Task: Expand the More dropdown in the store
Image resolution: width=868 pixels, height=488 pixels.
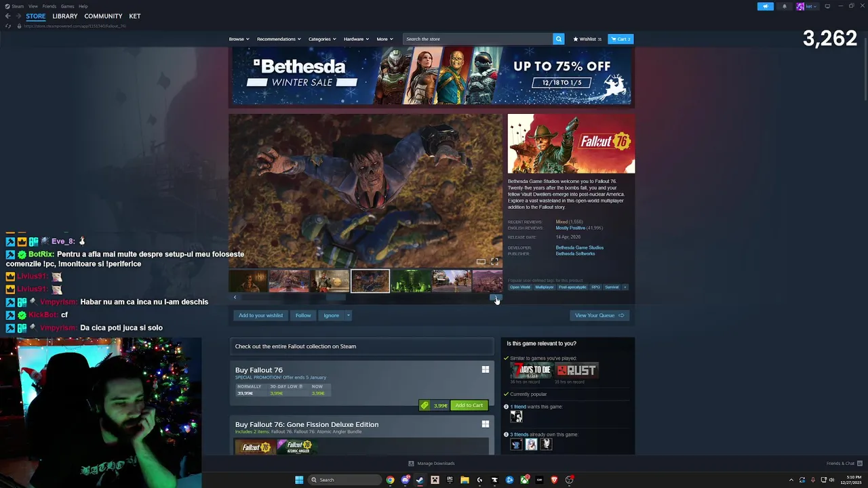Action: coord(384,39)
